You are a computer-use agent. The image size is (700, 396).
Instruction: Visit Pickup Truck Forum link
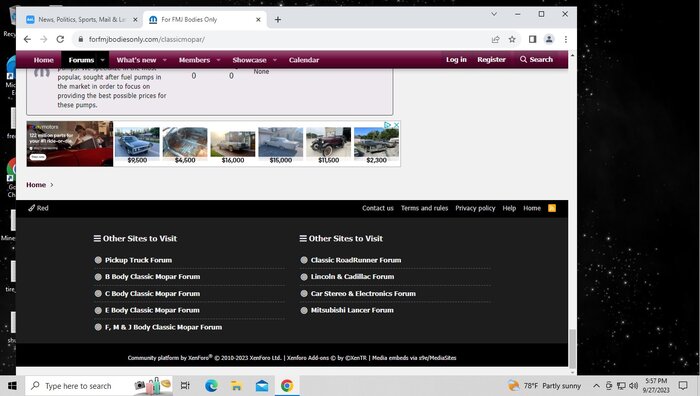(x=138, y=260)
